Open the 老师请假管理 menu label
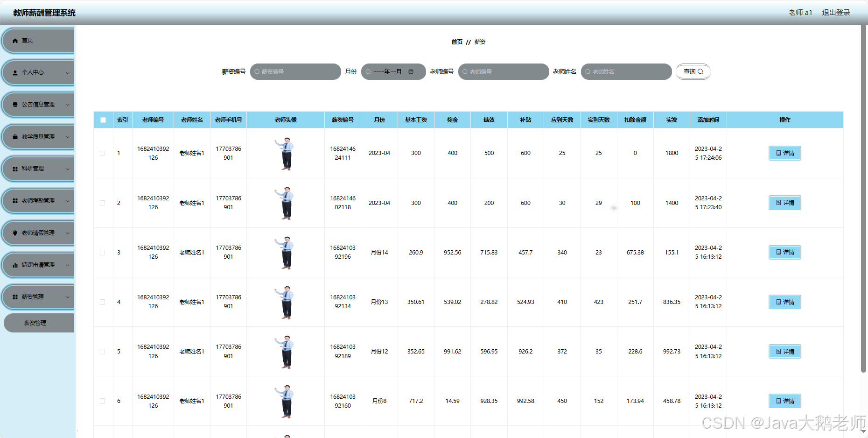 [x=38, y=233]
